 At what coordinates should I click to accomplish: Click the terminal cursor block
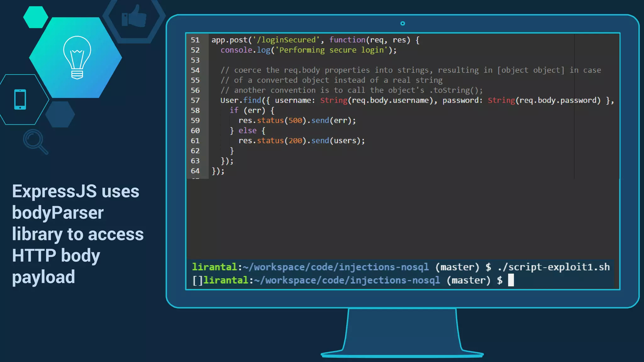pyautogui.click(x=511, y=280)
